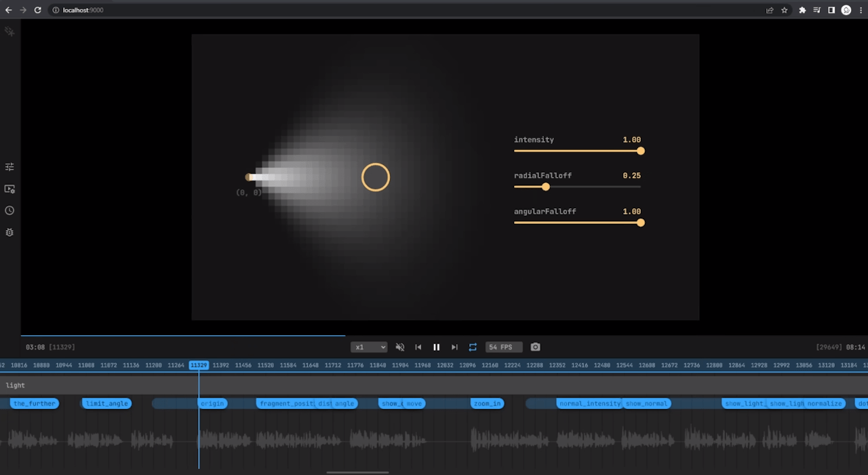Toggle loop playback mode
This screenshot has height=475, width=868.
pyautogui.click(x=473, y=347)
